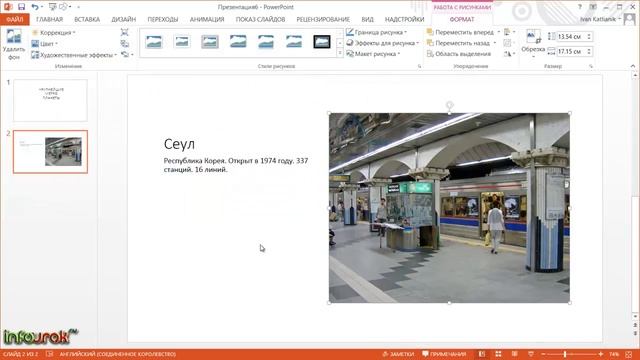
Task: Open the Rotate objects dropdown icon
Action: [x=509, y=54]
